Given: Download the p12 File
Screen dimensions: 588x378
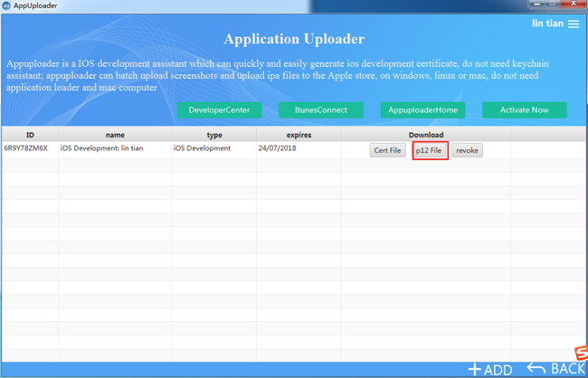Looking at the screenshot, I should click(429, 150).
